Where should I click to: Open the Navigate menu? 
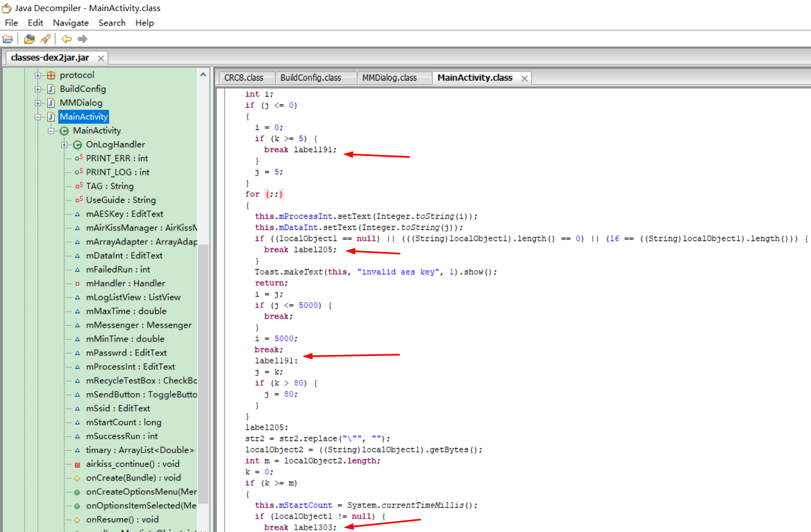click(x=71, y=23)
